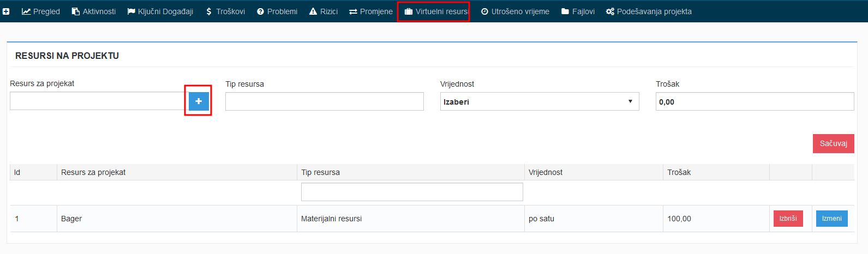868x254 pixels.
Task: Open the Pregled tab
Action: [x=41, y=11]
